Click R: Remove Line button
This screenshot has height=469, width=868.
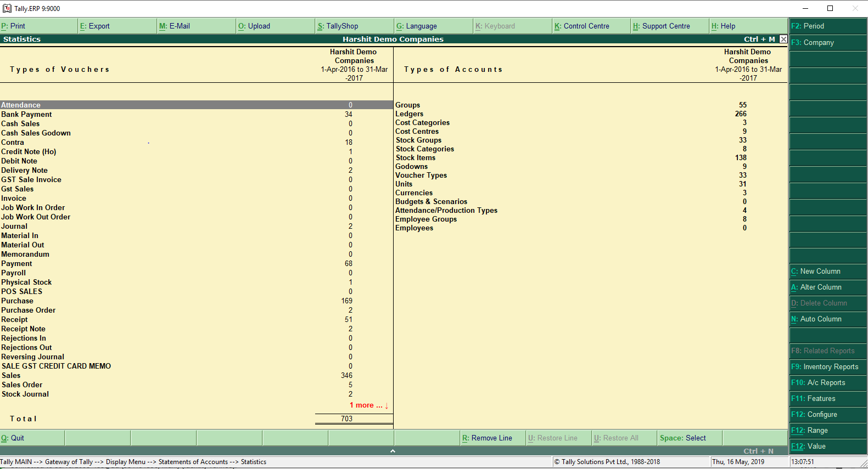pyautogui.click(x=493, y=438)
